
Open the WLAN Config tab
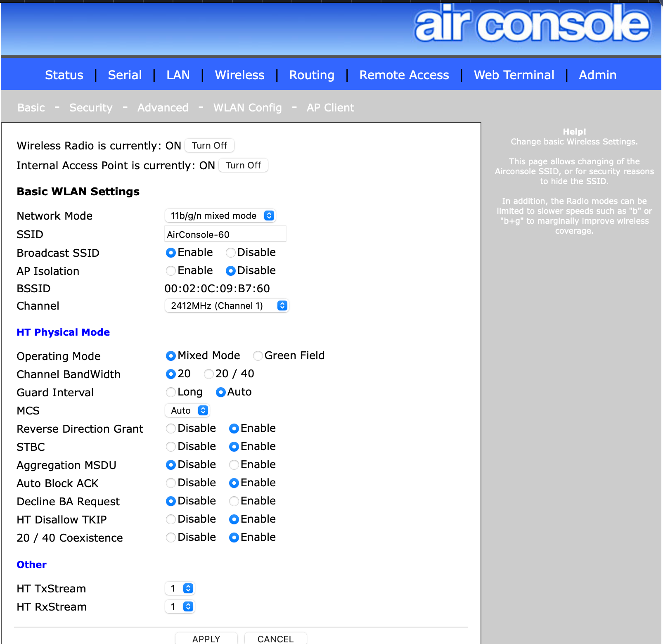coord(247,107)
